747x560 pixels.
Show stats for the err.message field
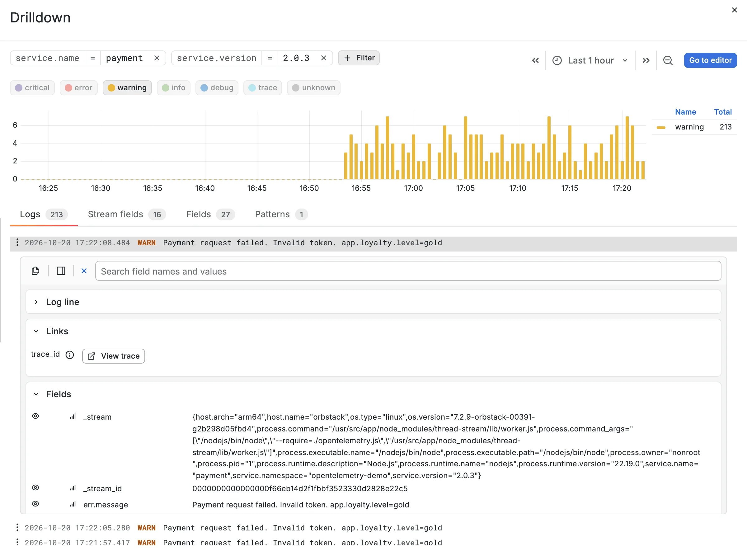point(73,504)
